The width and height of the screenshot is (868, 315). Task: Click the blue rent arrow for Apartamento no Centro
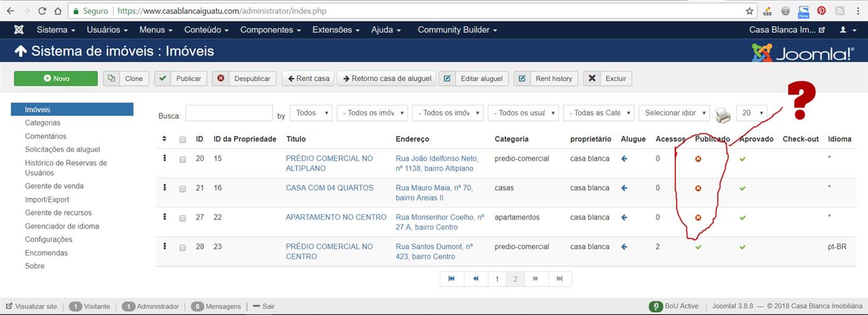coord(624,218)
